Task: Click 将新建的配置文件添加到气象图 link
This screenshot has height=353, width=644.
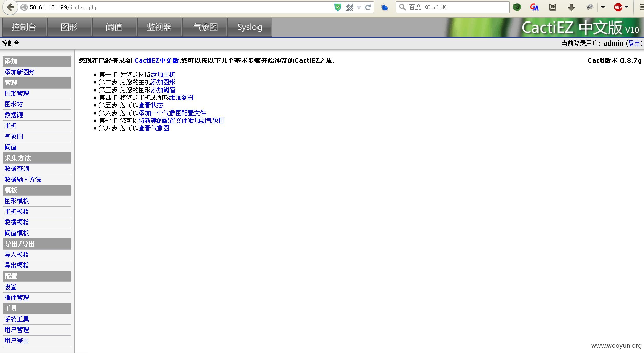Action: (181, 120)
